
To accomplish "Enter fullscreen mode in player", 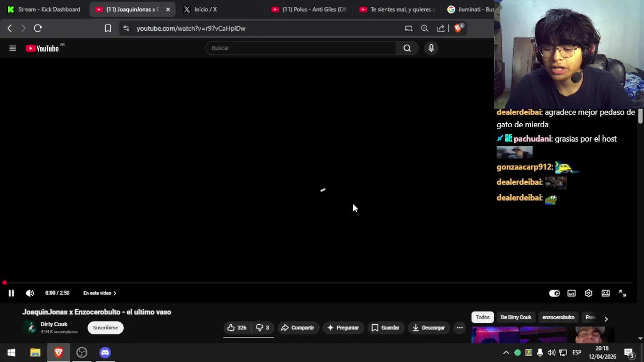I will pos(623,293).
